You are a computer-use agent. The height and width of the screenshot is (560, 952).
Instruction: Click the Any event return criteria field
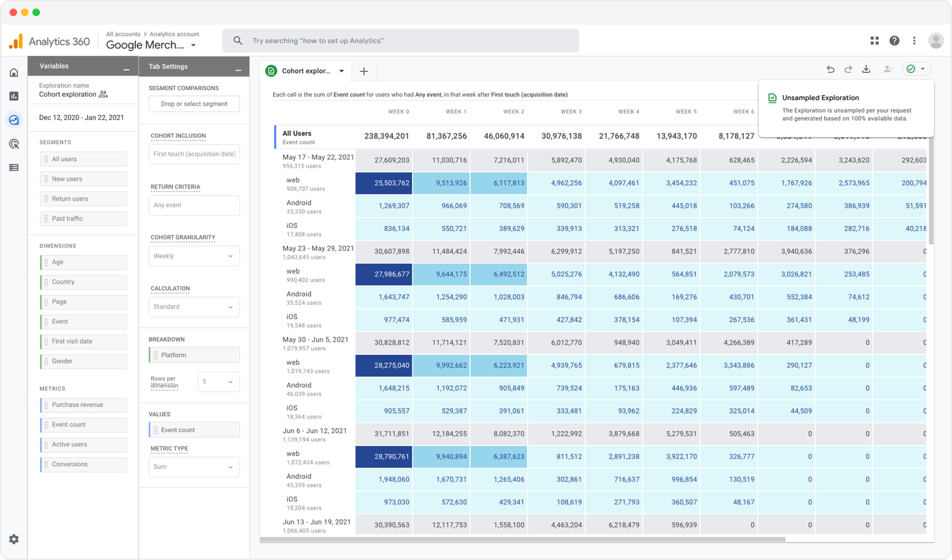[194, 205]
